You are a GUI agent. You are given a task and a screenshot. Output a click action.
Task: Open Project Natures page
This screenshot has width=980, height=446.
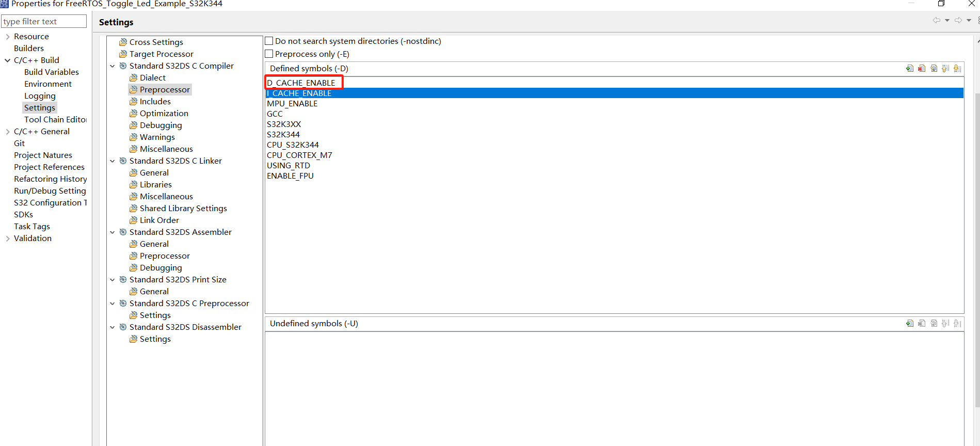click(43, 155)
